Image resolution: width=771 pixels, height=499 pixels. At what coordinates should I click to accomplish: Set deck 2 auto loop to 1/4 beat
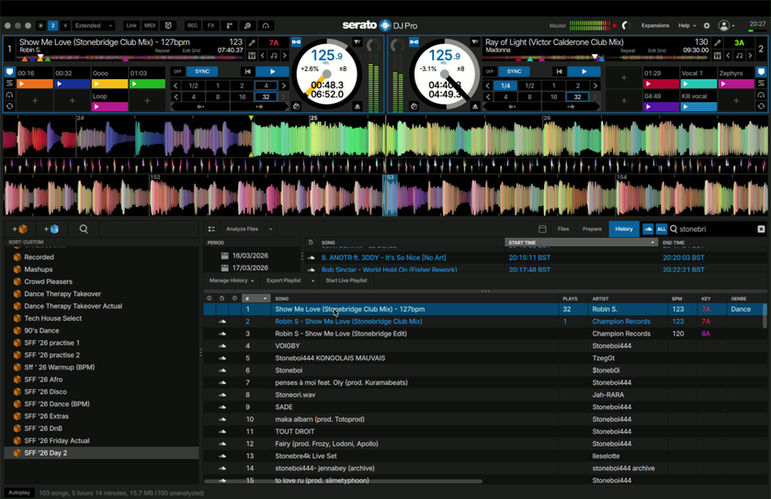click(505, 86)
